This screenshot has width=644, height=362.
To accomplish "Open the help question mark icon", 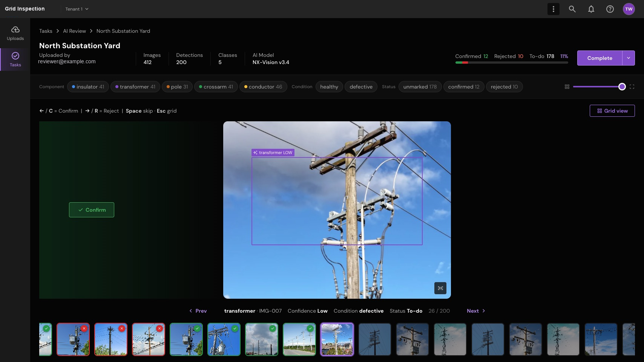I will (610, 9).
